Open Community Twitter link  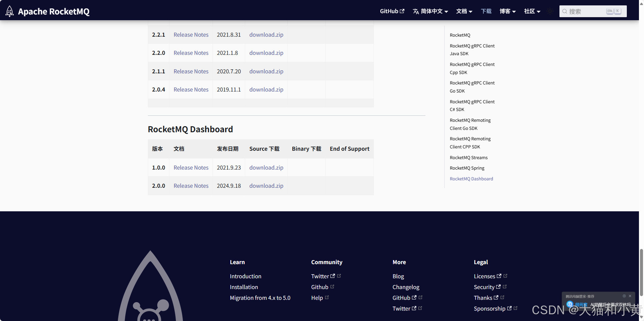[323, 276]
